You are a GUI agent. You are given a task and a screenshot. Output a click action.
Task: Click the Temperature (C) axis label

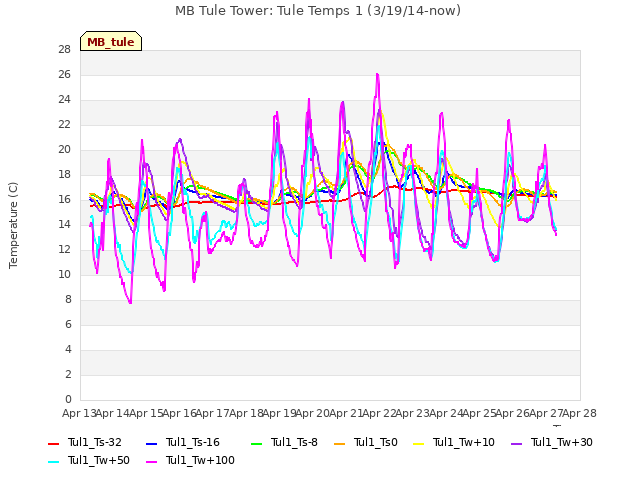13,225
